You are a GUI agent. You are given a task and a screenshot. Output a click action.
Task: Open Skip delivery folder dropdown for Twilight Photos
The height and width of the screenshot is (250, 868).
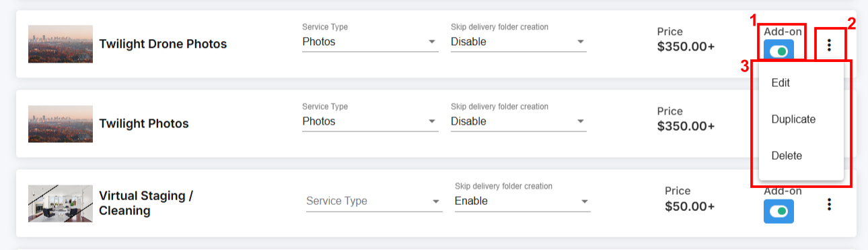(x=519, y=121)
